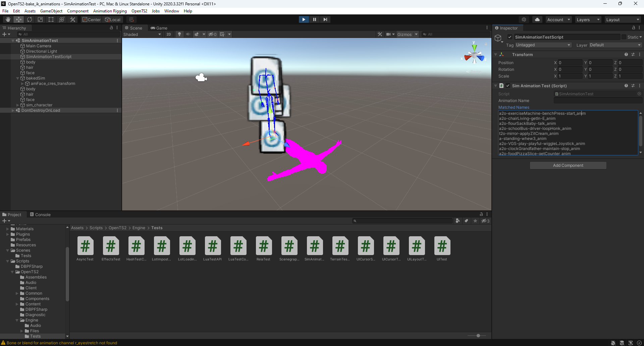Image resolution: width=644 pixels, height=346 pixels.
Task: Select the Move tool in the toolbar
Action: pyautogui.click(x=18, y=19)
